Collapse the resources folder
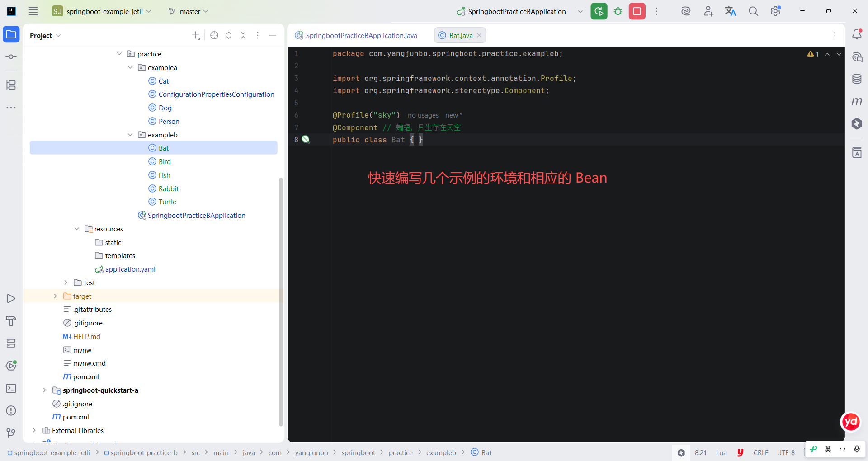Viewport: 868px width, 461px height. [x=77, y=229]
